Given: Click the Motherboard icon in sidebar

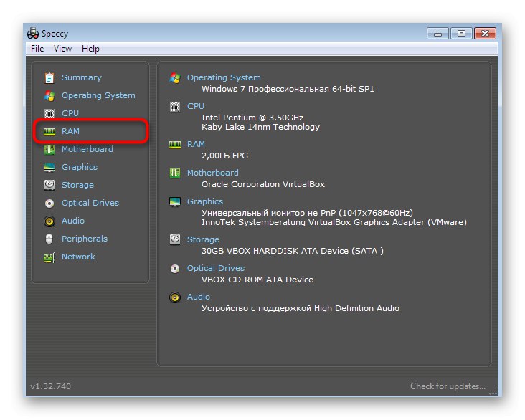Looking at the screenshot, I should point(49,149).
